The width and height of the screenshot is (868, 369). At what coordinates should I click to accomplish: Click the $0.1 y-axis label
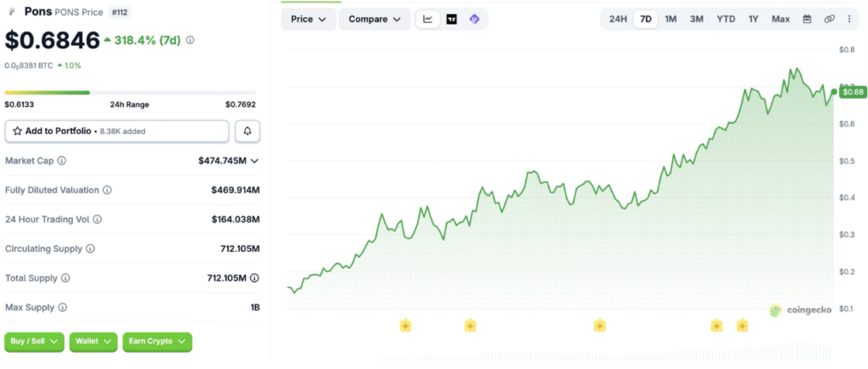847,308
